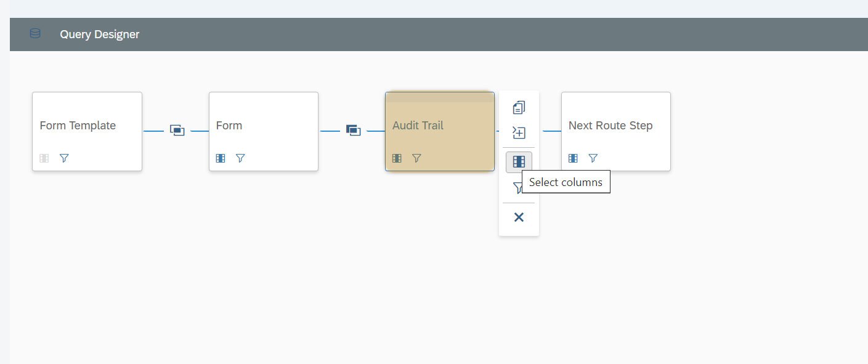Click Select columns button in popup toolbar
The image size is (868, 364).
click(x=519, y=162)
